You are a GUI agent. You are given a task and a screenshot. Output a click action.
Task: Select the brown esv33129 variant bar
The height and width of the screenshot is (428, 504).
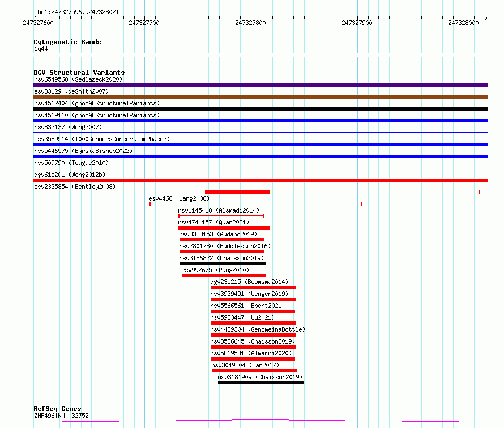[260, 97]
